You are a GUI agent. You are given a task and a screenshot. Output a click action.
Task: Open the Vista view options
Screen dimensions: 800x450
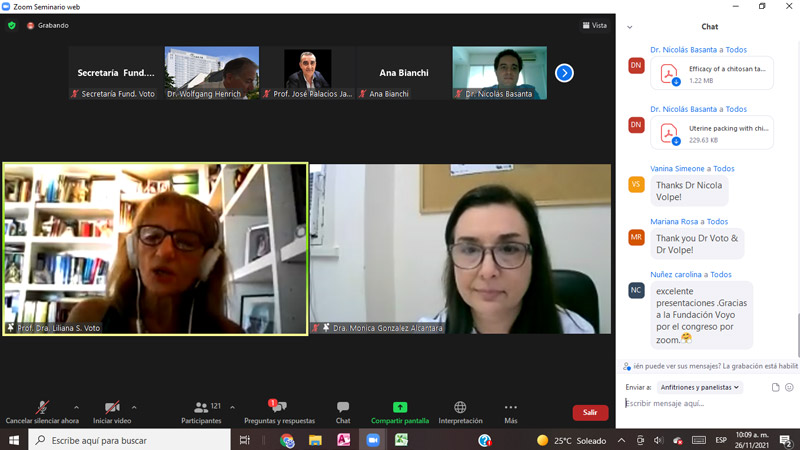pyautogui.click(x=595, y=26)
